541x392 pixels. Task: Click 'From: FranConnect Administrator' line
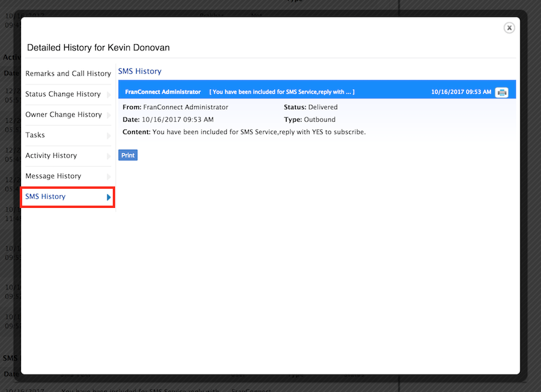pos(175,107)
